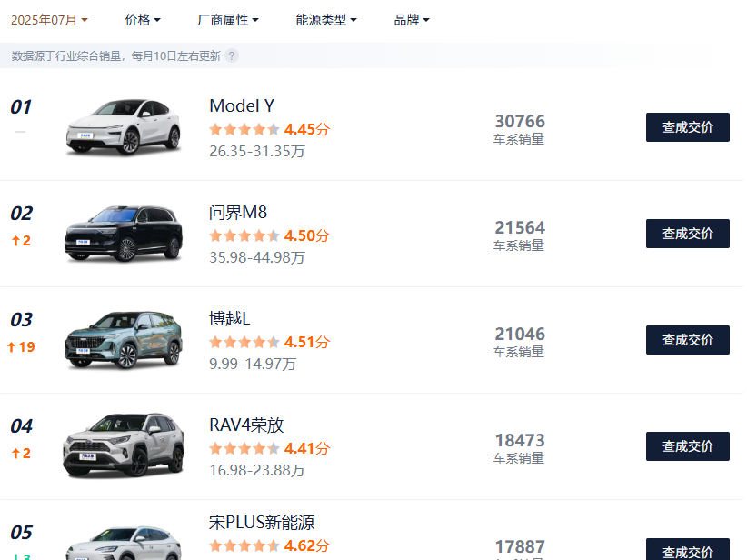Click the up 2 indicator under rank 04
This screenshot has width=747, height=560.
point(21,454)
